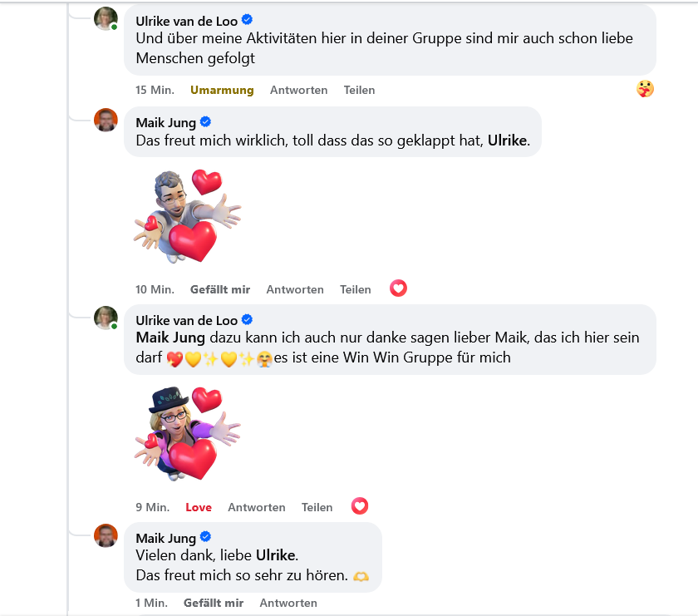698x616 pixels.
Task: Toggle the Love reaction on the 9 Min. comment
Action: click(x=199, y=507)
